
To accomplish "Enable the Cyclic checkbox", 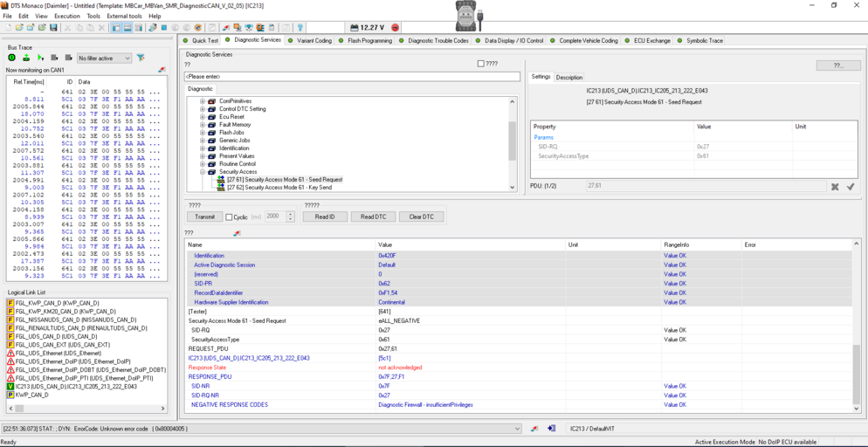I will point(229,217).
